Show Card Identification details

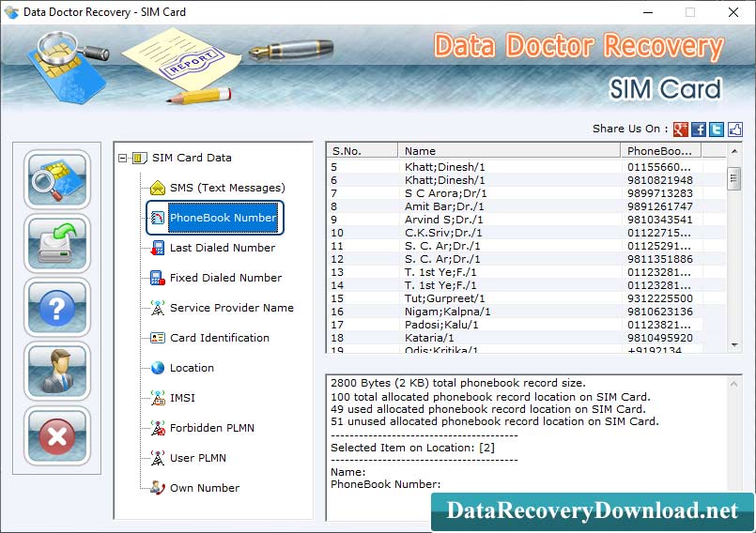[220, 338]
